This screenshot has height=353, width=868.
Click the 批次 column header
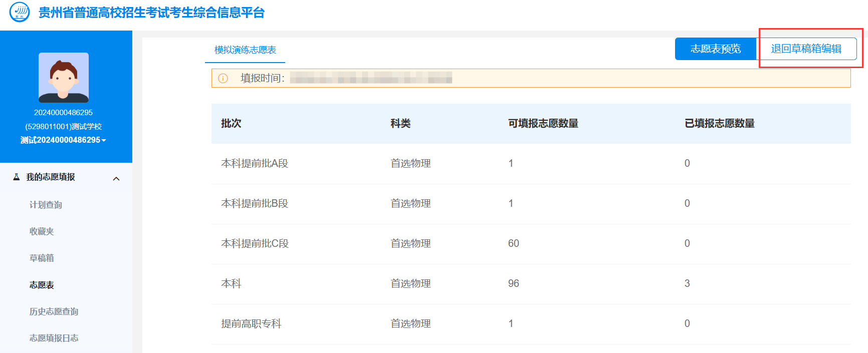coord(231,124)
